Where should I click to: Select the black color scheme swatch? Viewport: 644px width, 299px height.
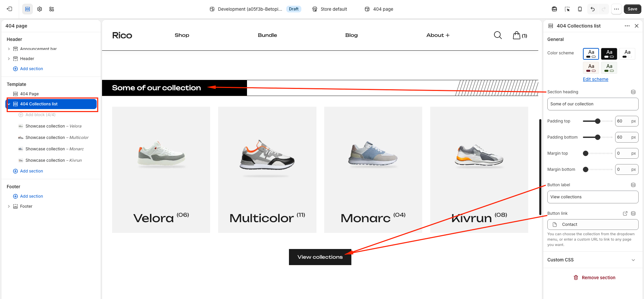[609, 54]
